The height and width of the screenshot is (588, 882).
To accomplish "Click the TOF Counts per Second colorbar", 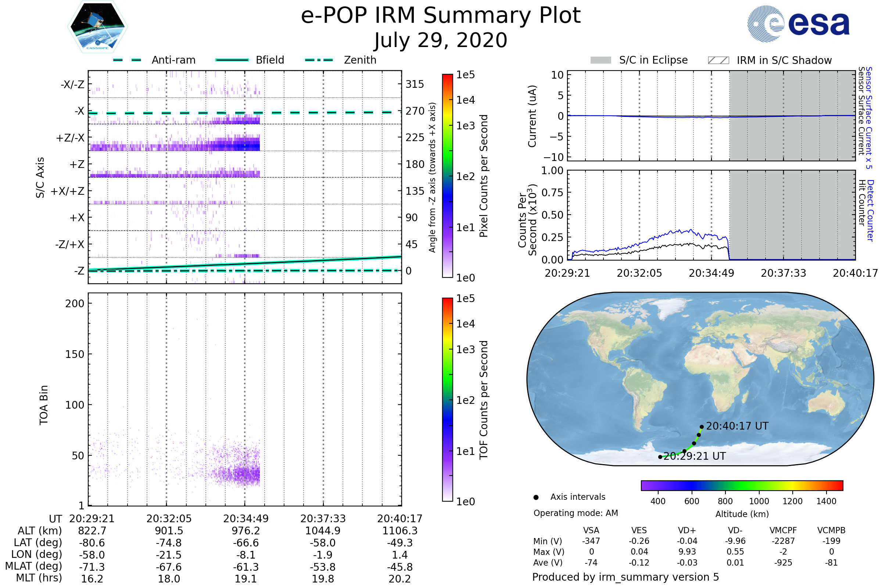I will coord(447,400).
